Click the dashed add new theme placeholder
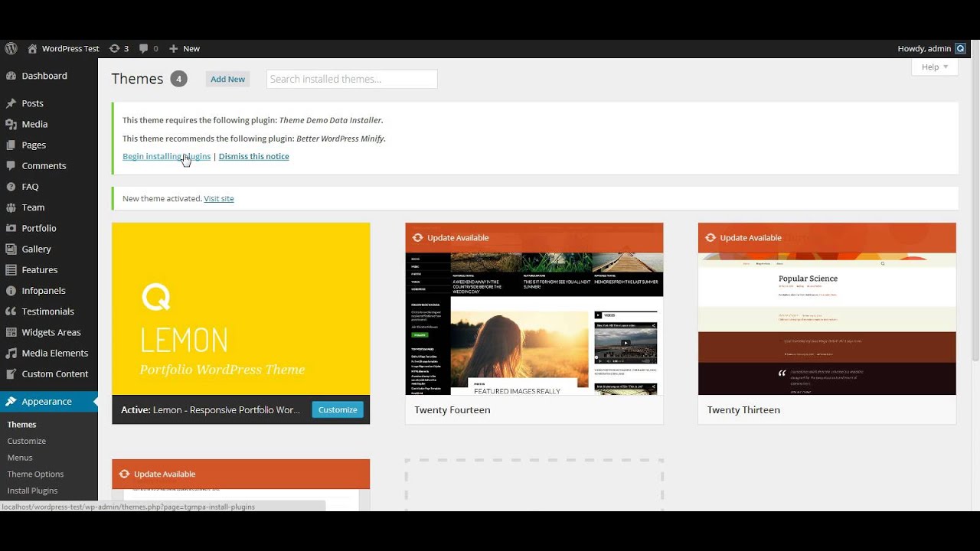Screen dimensions: 980x551 point(534,485)
